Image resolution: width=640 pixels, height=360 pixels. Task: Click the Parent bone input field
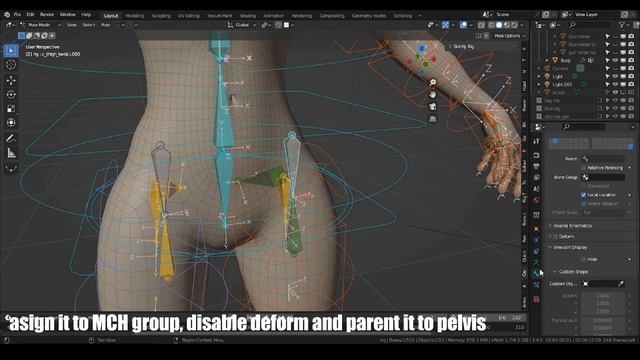603,159
